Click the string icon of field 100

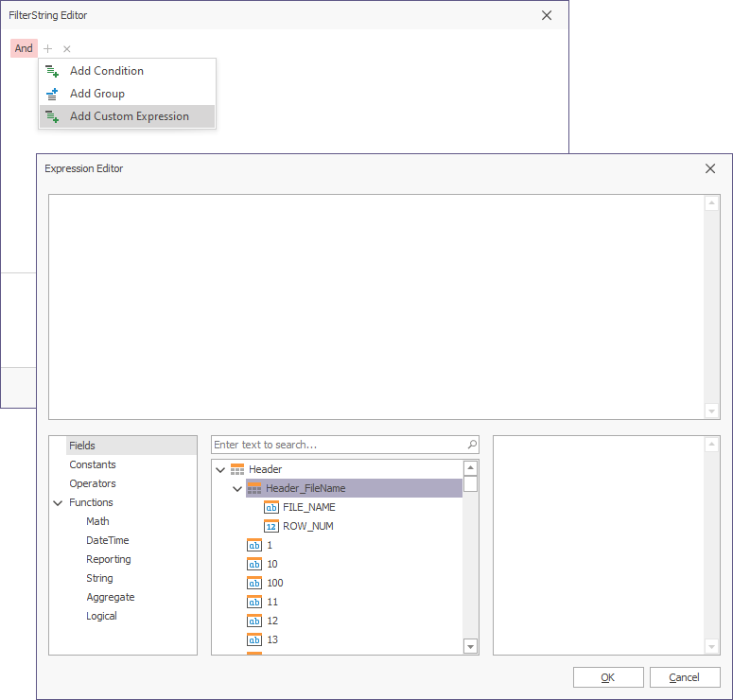(254, 583)
